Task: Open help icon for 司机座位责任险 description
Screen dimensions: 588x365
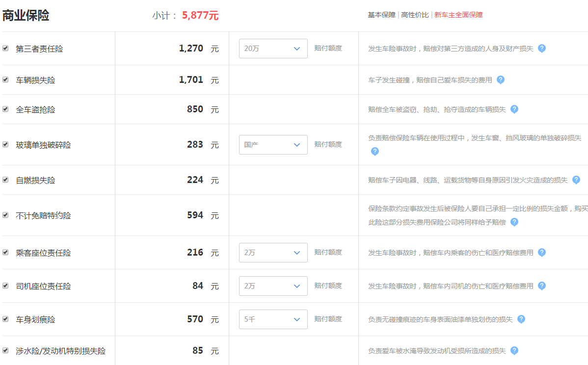Action: click(x=541, y=286)
